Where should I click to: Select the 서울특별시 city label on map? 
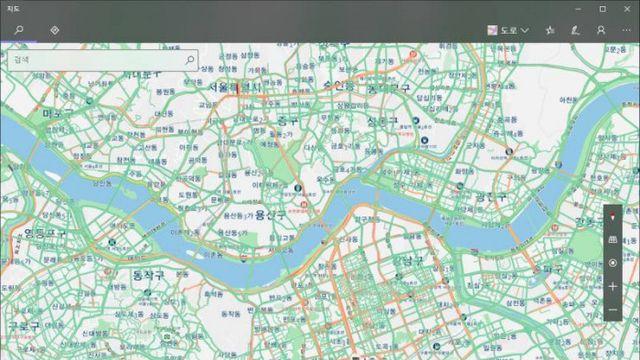235,87
